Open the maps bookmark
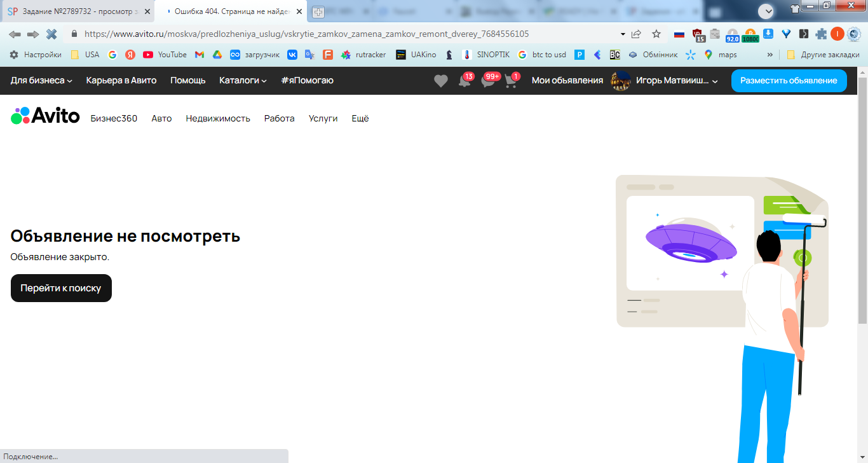868x463 pixels. 720,55
